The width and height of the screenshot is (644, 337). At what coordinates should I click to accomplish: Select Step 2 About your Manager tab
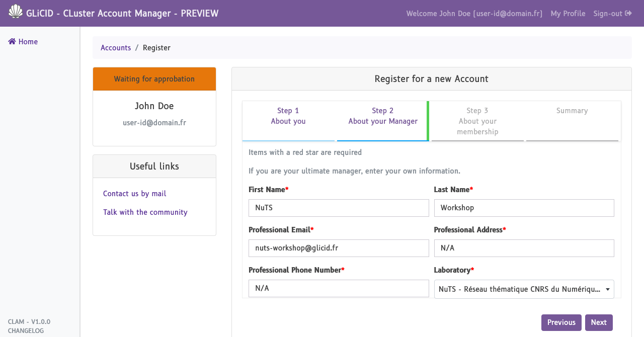(383, 116)
